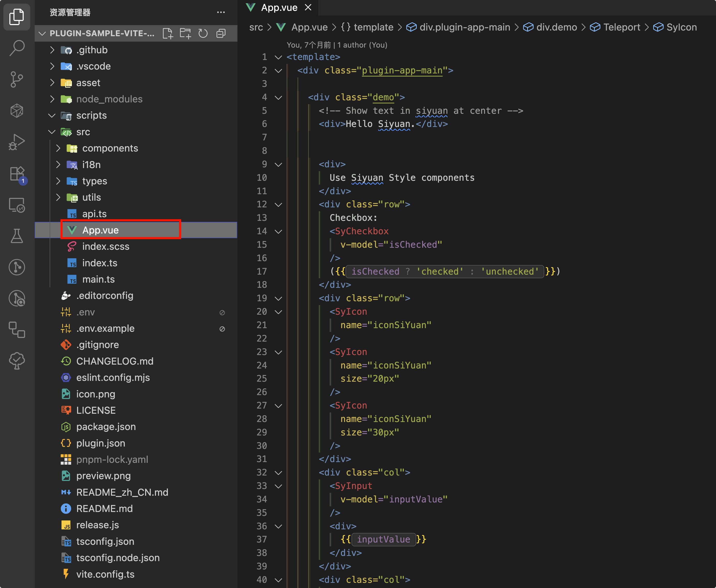Open the Testing flask view
The height and width of the screenshot is (588, 716).
[17, 236]
